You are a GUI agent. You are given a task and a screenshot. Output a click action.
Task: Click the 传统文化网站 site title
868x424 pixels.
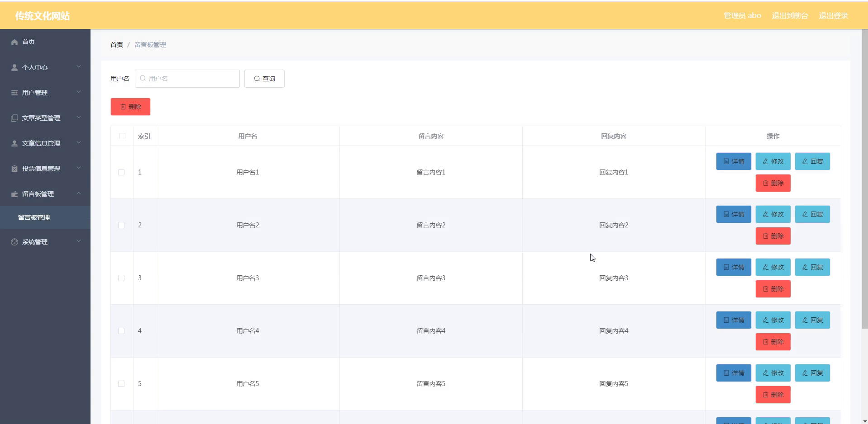click(42, 16)
